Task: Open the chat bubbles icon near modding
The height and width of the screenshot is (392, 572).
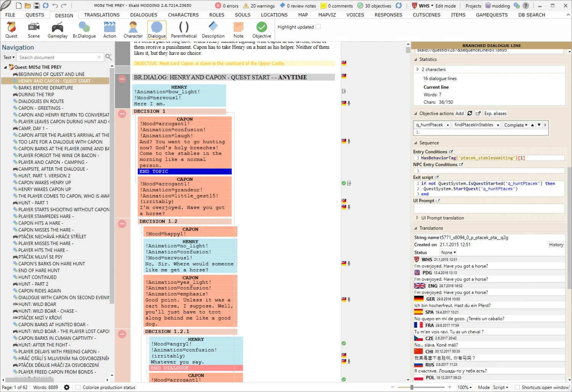Action: [x=517, y=6]
